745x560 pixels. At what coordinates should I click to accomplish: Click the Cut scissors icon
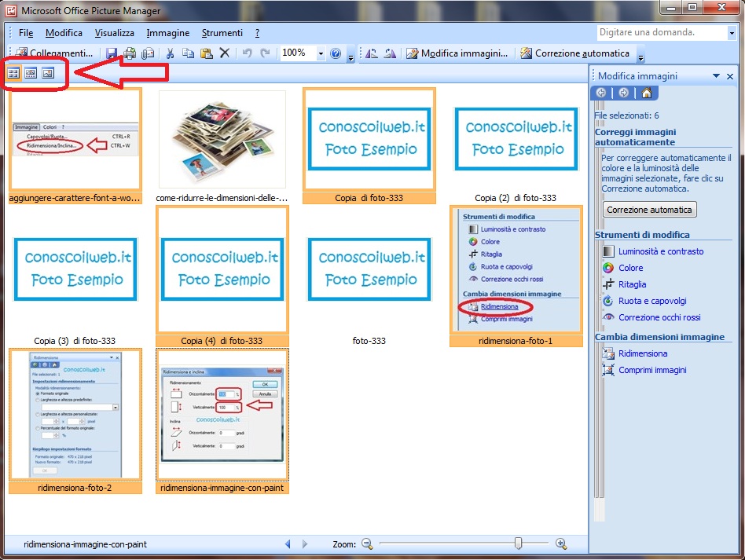(x=170, y=53)
